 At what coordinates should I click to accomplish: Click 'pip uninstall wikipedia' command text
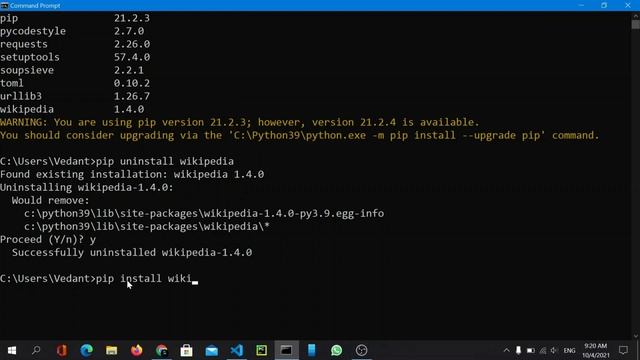coord(165,161)
